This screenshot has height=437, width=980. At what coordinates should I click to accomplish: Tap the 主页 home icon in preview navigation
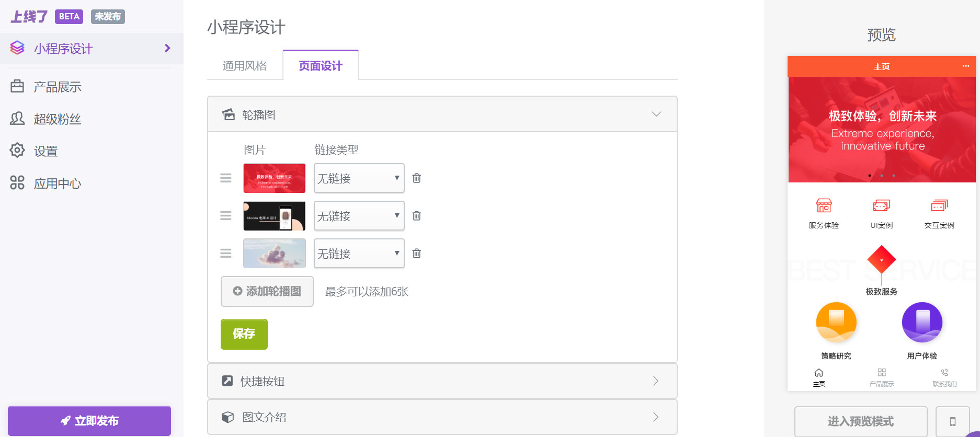818,374
